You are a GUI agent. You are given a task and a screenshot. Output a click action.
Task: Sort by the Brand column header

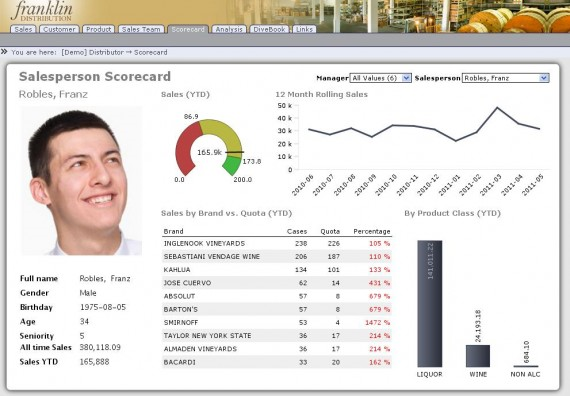(173, 231)
